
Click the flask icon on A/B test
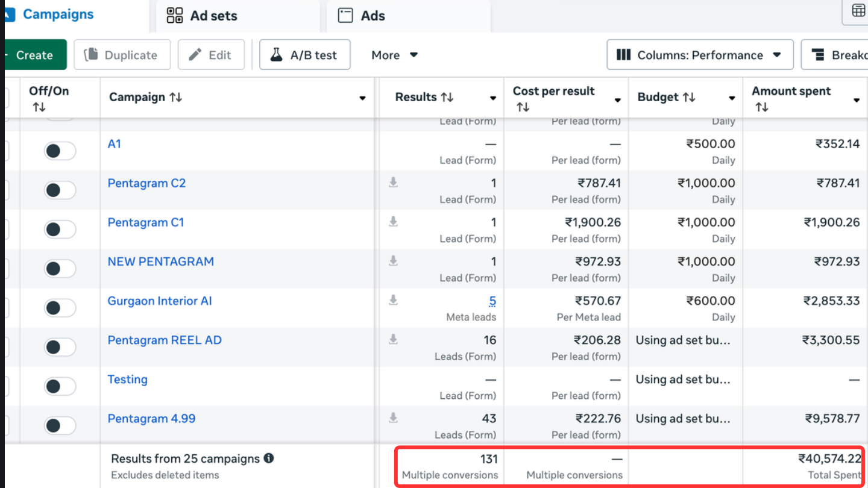tap(276, 55)
